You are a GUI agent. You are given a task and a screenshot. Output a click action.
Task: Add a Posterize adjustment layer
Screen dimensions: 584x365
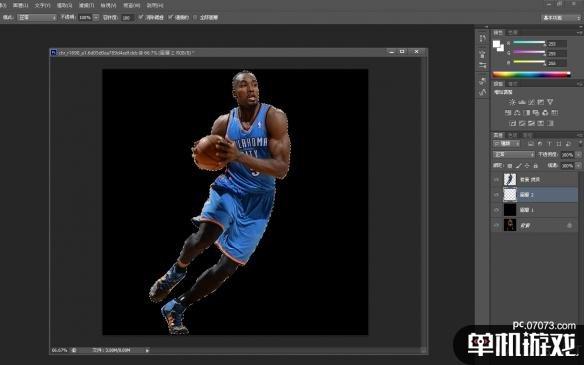click(x=522, y=123)
